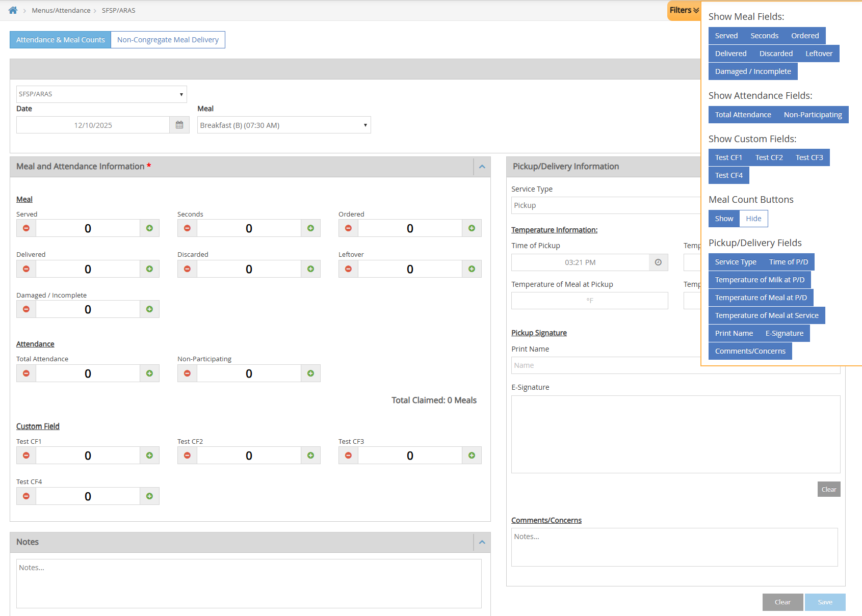862x616 pixels.
Task: Decrement the Discarded count with the minus icon
Action: tap(187, 269)
